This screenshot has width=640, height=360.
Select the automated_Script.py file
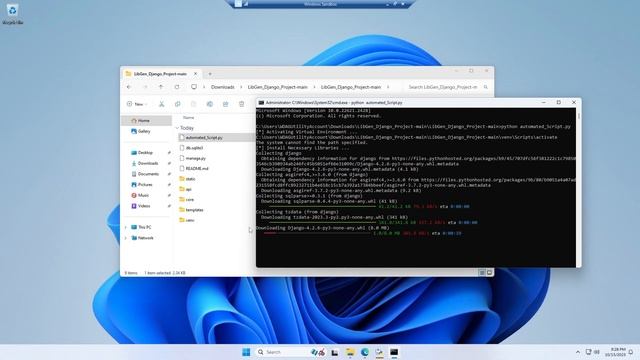pyautogui.click(x=216, y=138)
